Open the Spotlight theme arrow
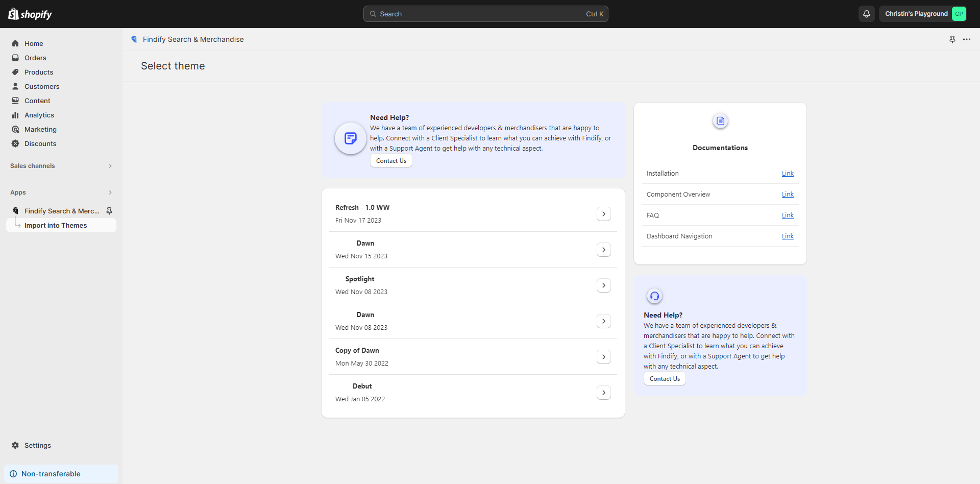The width and height of the screenshot is (980, 484). pos(604,285)
